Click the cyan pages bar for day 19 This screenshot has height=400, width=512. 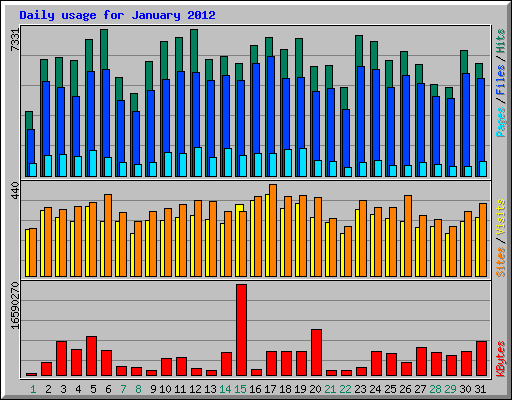[x=303, y=162]
